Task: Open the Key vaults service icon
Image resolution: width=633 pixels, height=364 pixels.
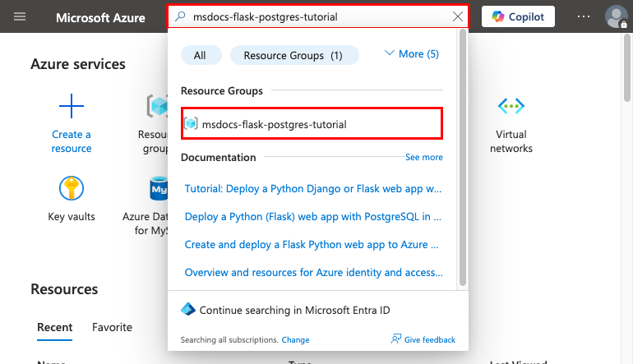Action: click(x=72, y=188)
